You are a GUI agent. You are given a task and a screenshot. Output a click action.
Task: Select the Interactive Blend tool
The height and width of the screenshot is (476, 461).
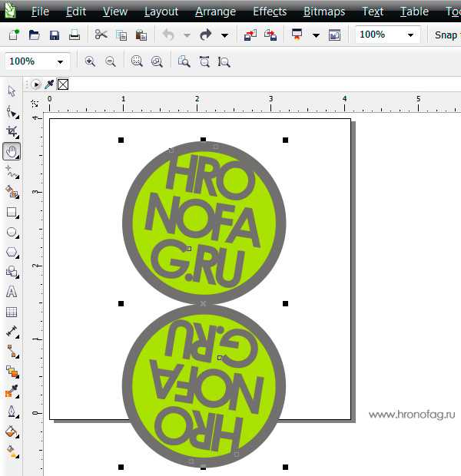(12, 372)
